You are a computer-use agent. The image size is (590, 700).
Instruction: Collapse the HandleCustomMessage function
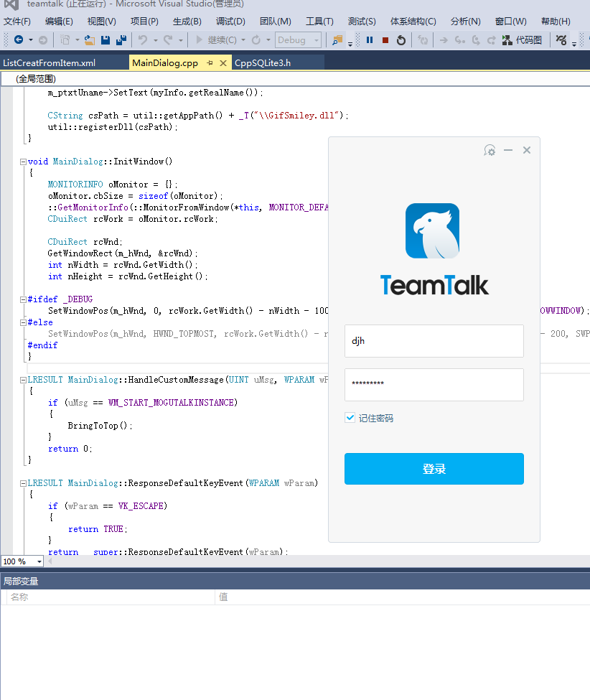click(x=23, y=380)
